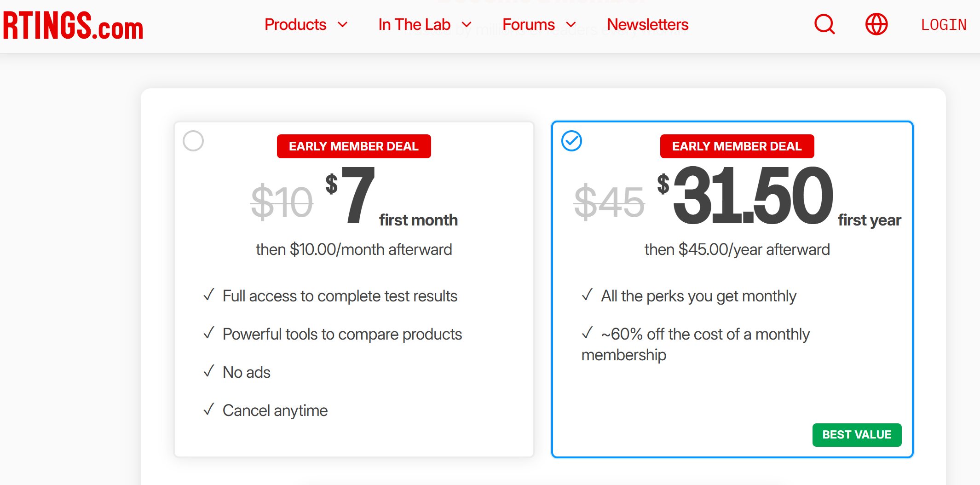Image resolution: width=980 pixels, height=485 pixels.
Task: Open the Products menu
Action: click(295, 24)
